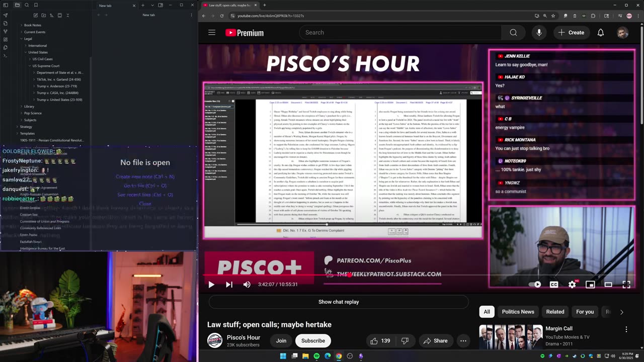The image size is (644, 362).
Task: Select the 'Politics News' filter chip
Action: [518, 312]
